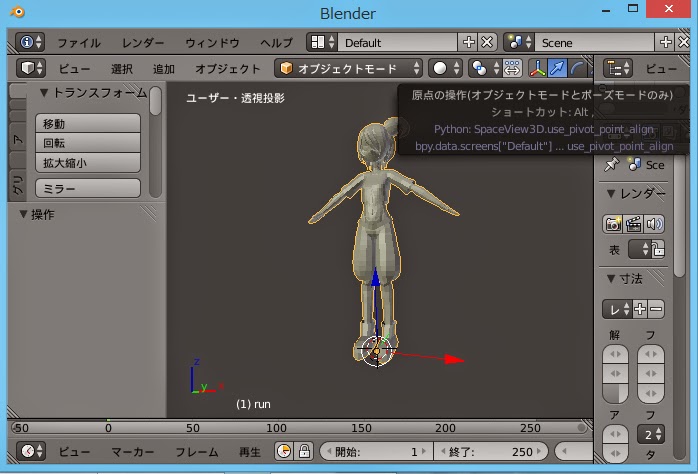
Task: Render still image with camera icon
Action: tap(613, 224)
